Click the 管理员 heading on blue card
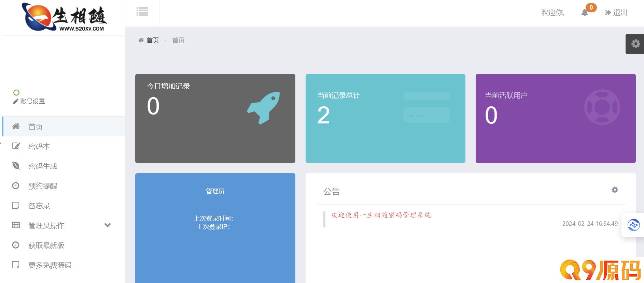This screenshot has width=644, height=283. pos(215,191)
